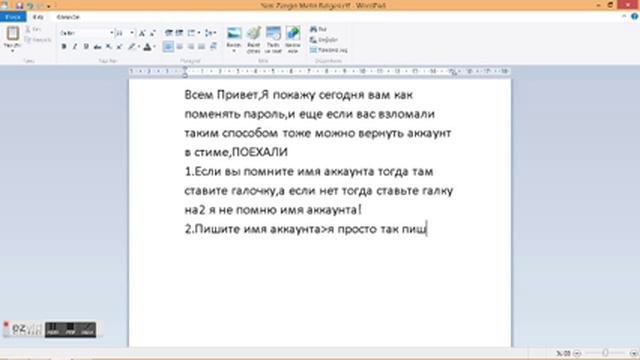Open the highlight color dropdown arrow
The image size is (640, 360).
point(139,47)
